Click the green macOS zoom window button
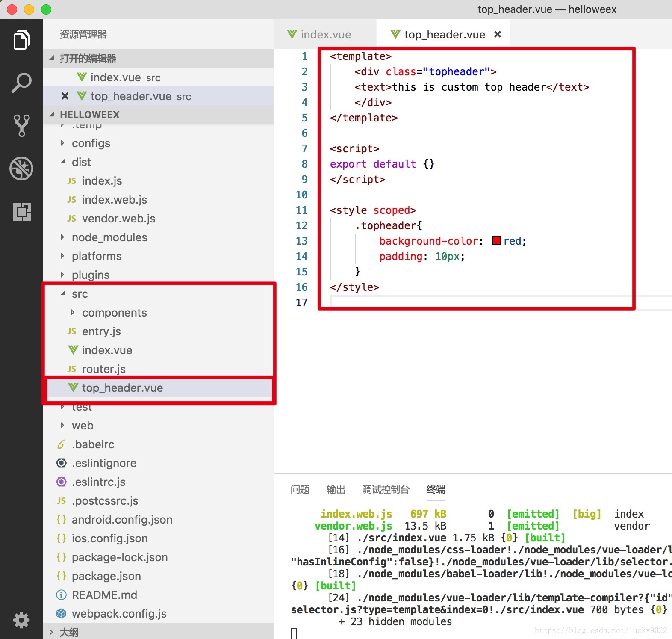Viewport: 672px width, 639px height. pos(46,9)
